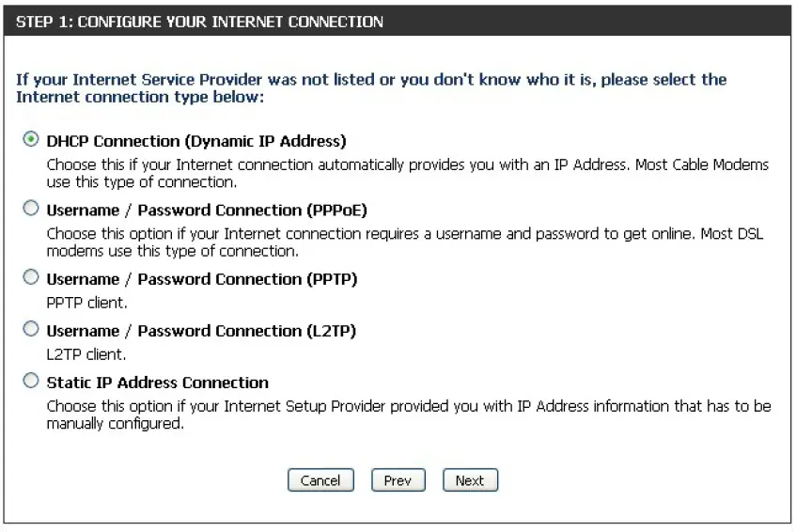This screenshot has height=532, width=796.
Task: Choose the PPPoE radio button
Action: (x=31, y=209)
